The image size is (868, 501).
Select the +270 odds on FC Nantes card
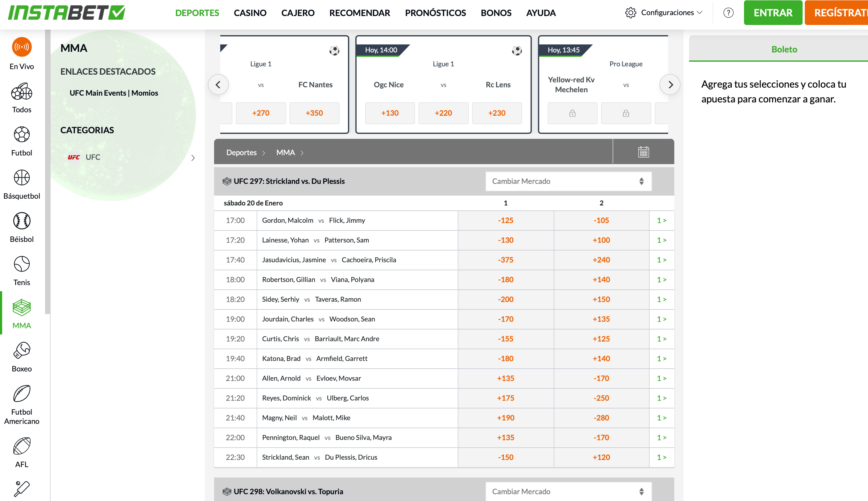coord(261,113)
